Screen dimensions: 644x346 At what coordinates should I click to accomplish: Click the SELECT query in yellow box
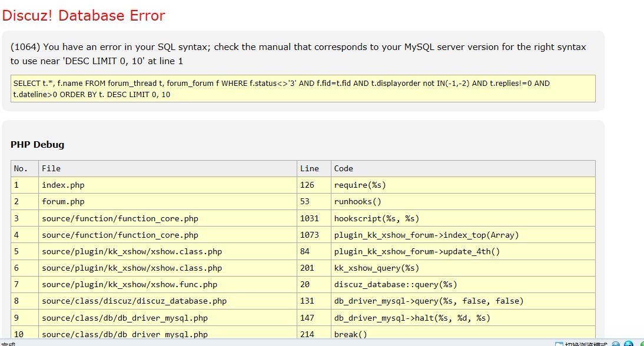pos(303,89)
